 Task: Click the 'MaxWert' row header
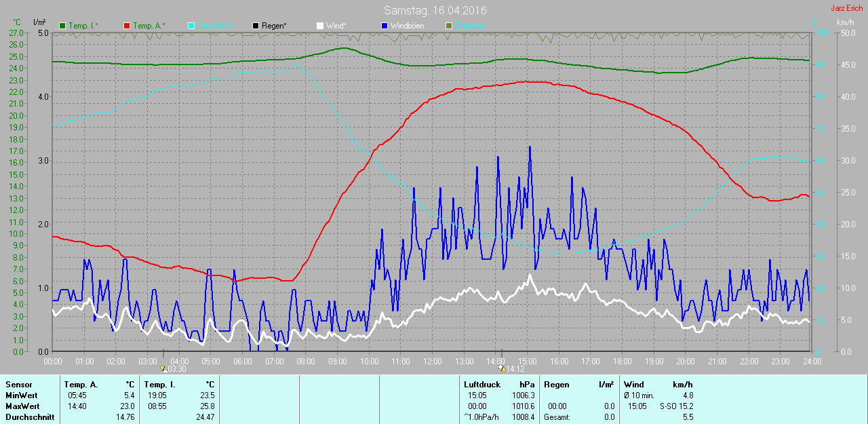(x=22, y=406)
